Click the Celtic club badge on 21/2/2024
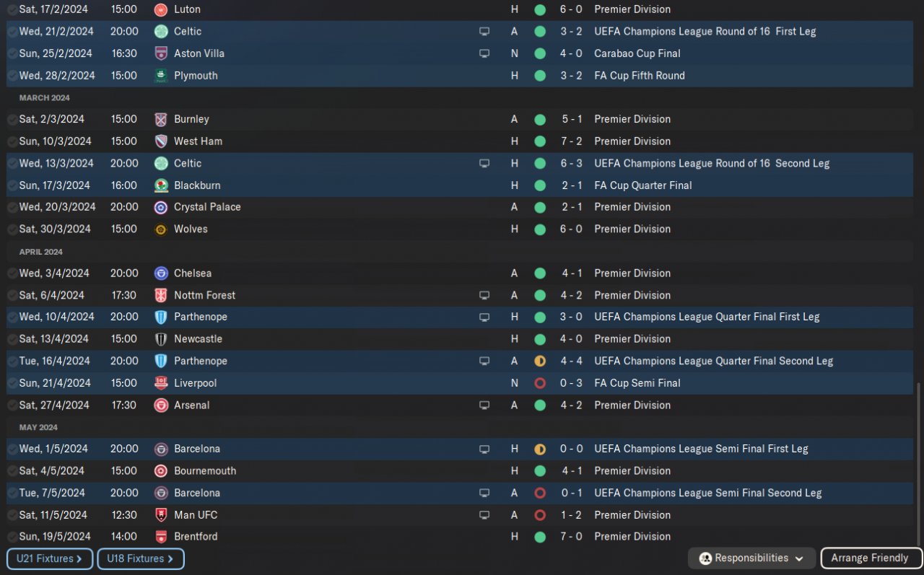Viewport: 924px width, 575px height. [x=161, y=32]
